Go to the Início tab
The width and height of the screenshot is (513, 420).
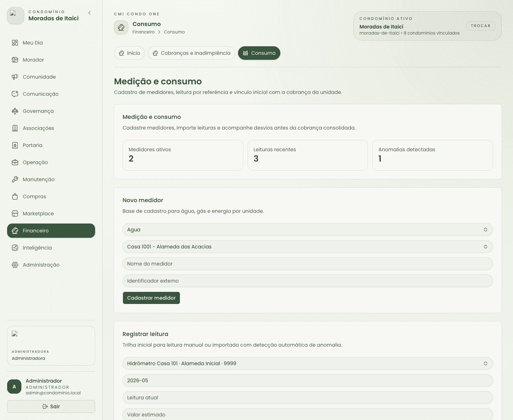tap(129, 53)
